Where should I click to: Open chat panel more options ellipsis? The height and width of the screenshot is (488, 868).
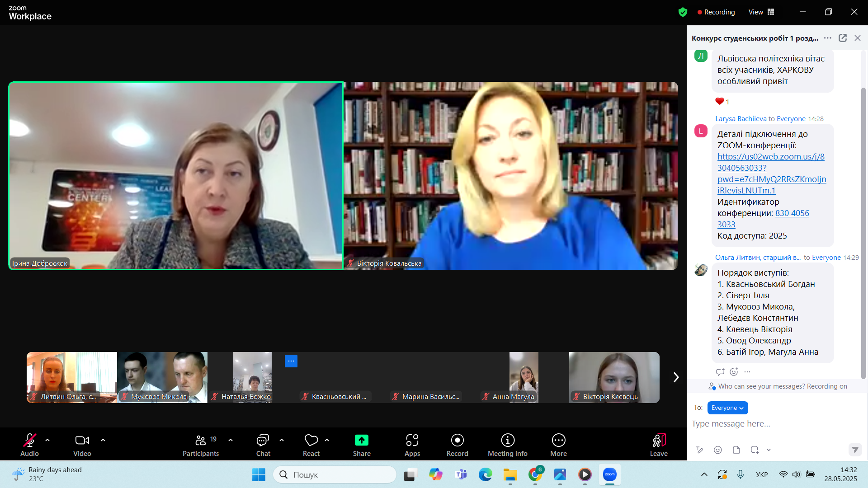828,38
